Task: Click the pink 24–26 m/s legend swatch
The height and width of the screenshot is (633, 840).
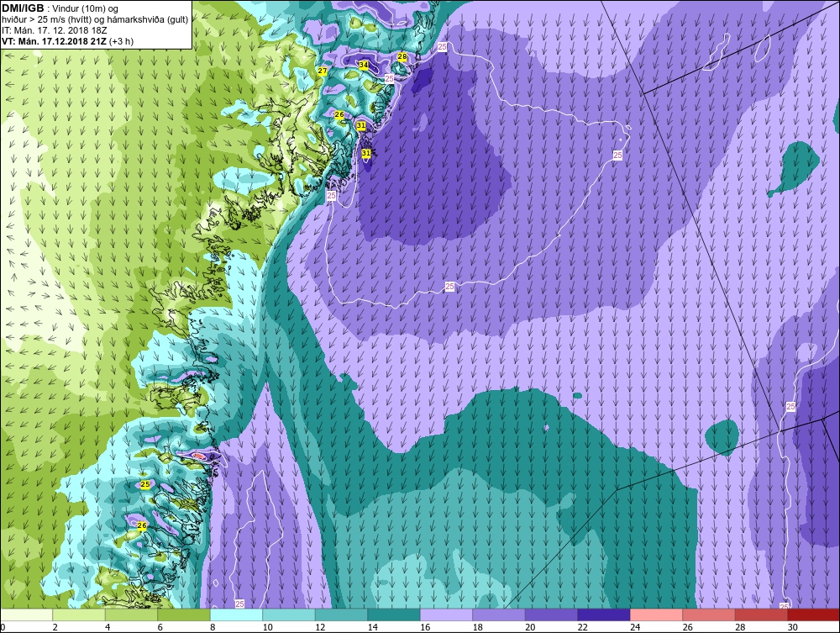Action: [x=656, y=615]
